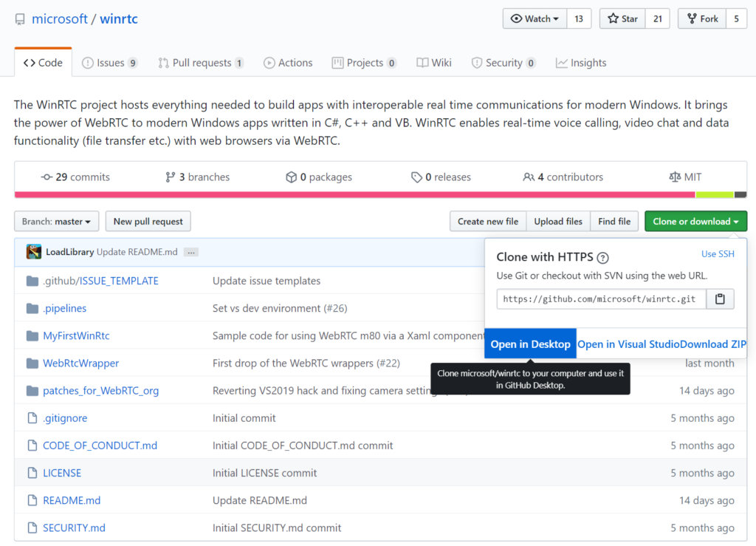Image resolution: width=756 pixels, height=546 pixels.
Task: Open the forks count 5
Action: tap(736, 18)
